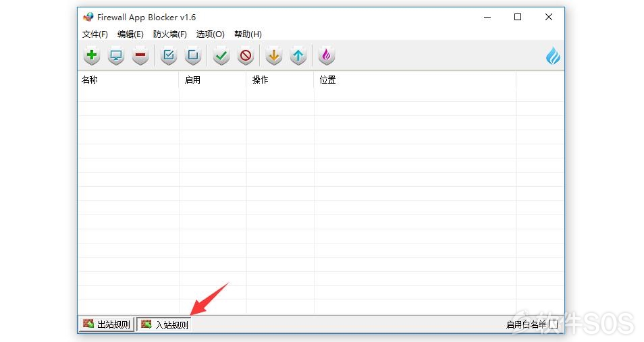Switch to the 入站规则 tab
The image size is (644, 342).
[x=164, y=324]
